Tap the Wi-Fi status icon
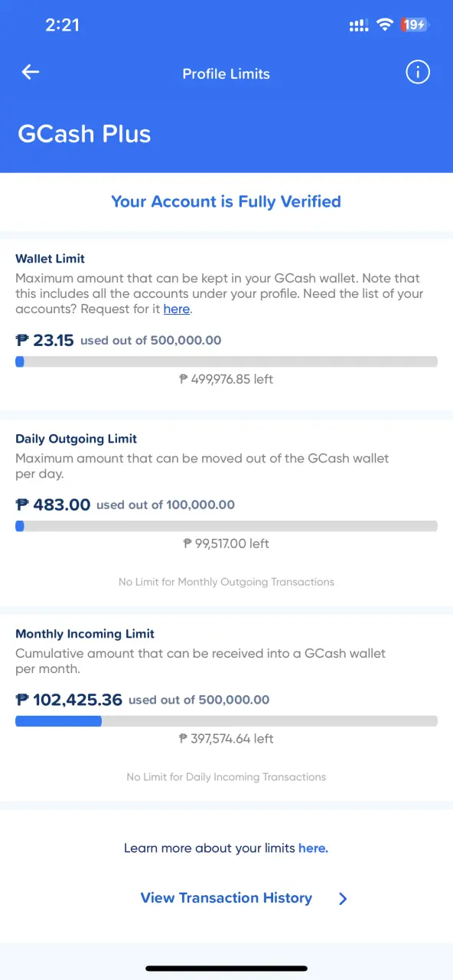 coord(384,25)
